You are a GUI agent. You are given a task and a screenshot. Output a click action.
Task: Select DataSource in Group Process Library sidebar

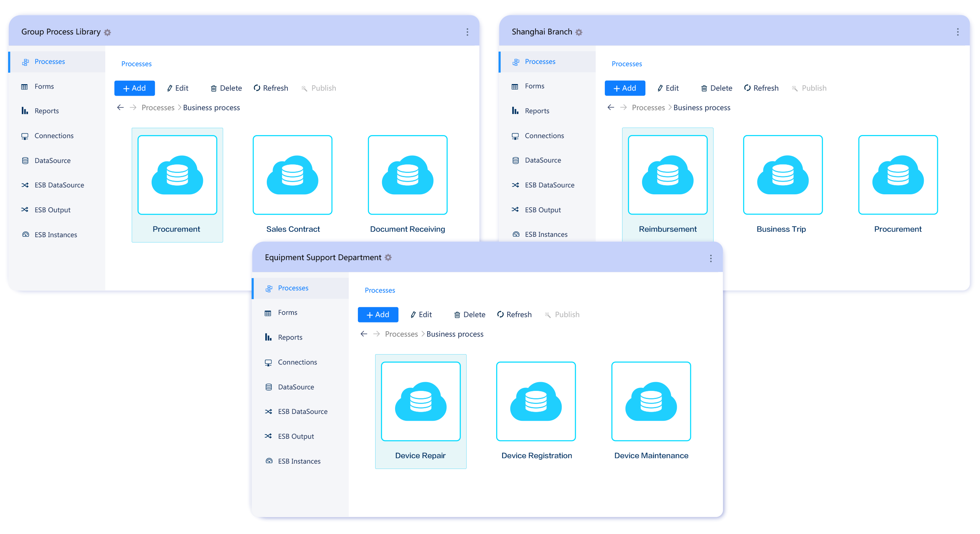pos(52,160)
